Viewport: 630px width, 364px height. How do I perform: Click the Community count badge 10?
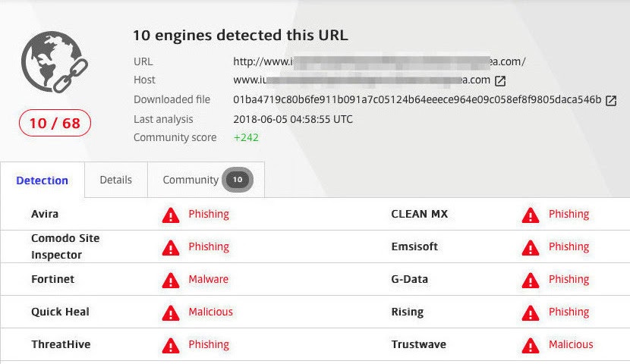238,180
